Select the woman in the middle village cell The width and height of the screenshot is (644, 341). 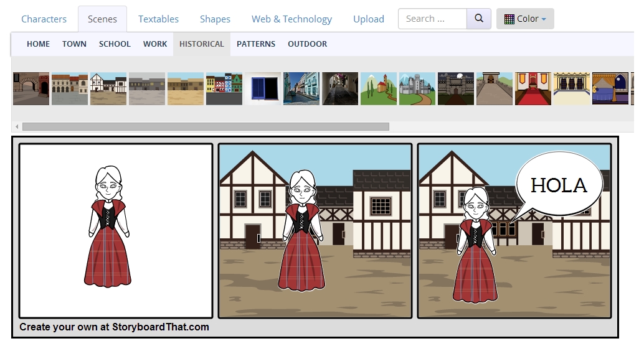302,231
